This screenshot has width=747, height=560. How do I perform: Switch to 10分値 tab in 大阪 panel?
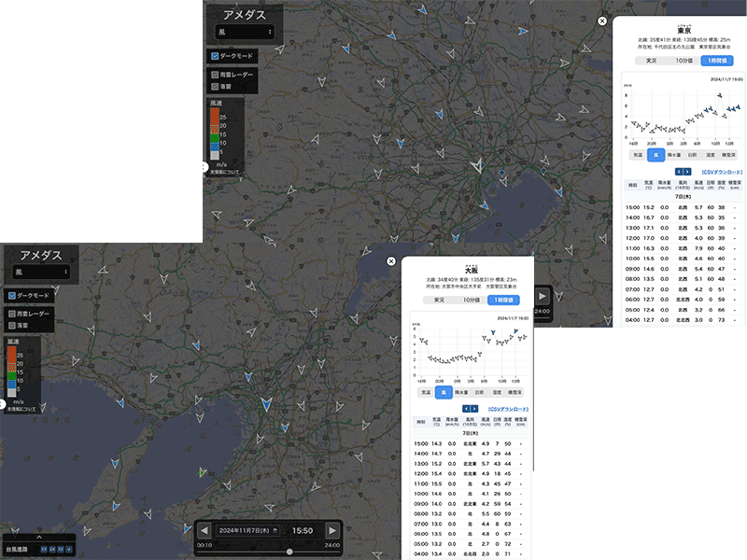click(471, 300)
